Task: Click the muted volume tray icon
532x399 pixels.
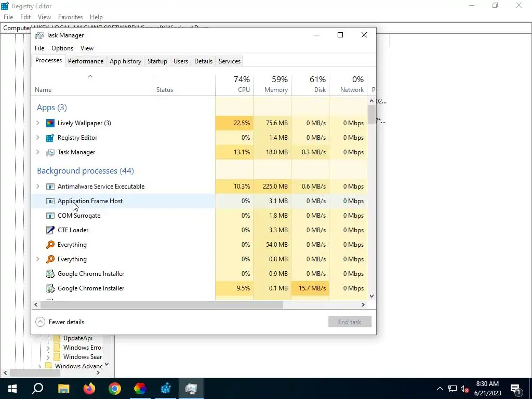Action: (x=465, y=389)
